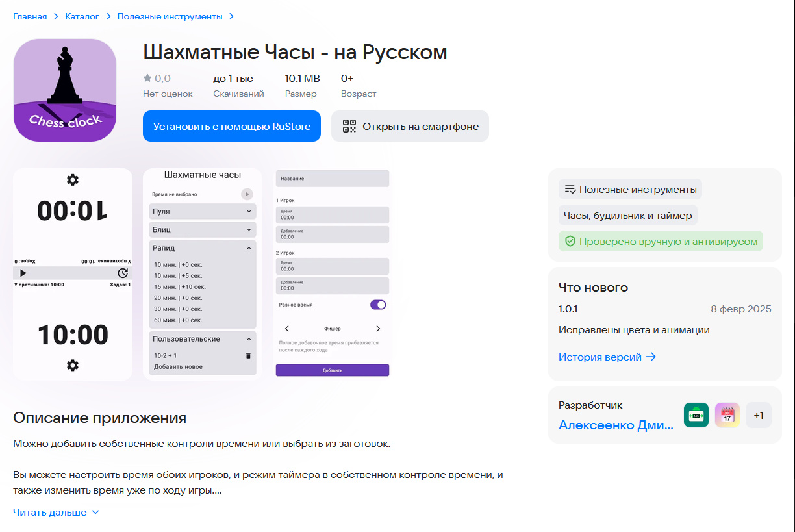Open the first screenshot with chess clock timers
Image resolution: width=795 pixels, height=532 pixels.
pos(73,274)
